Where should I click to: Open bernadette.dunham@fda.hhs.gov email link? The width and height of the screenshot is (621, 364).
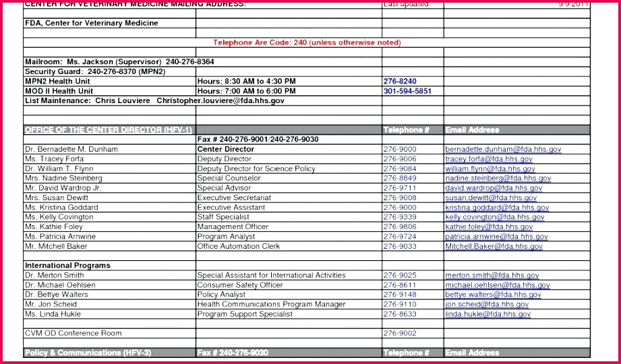pos(503,150)
